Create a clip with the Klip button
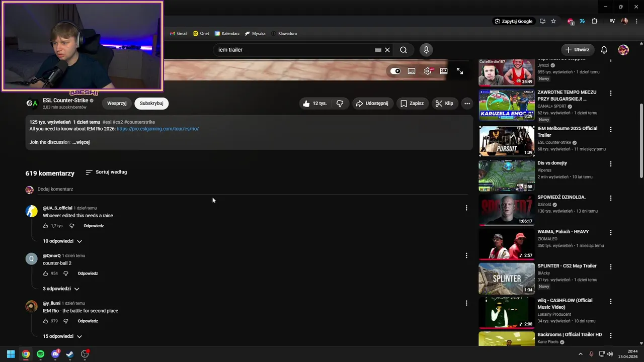The image size is (644, 362). pyautogui.click(x=445, y=104)
